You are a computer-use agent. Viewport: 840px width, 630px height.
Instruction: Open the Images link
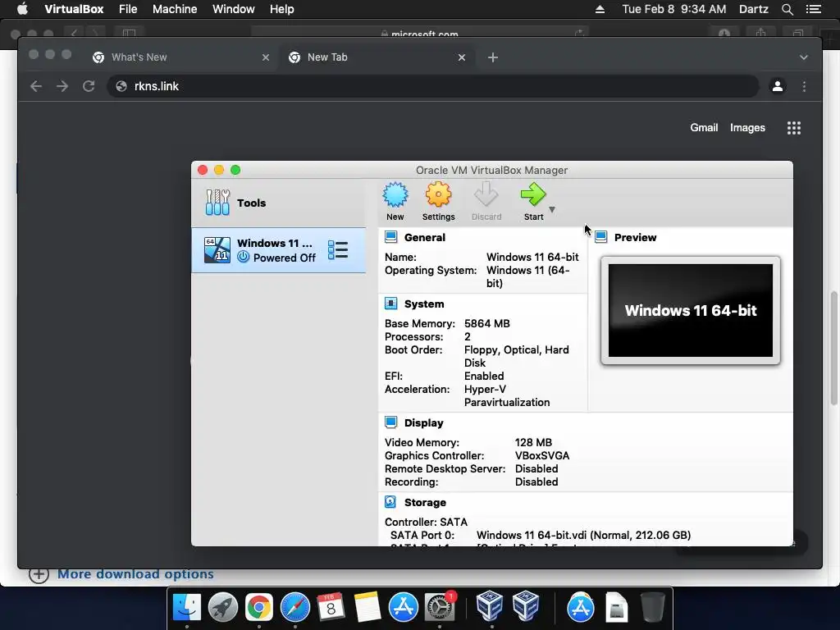(x=747, y=127)
